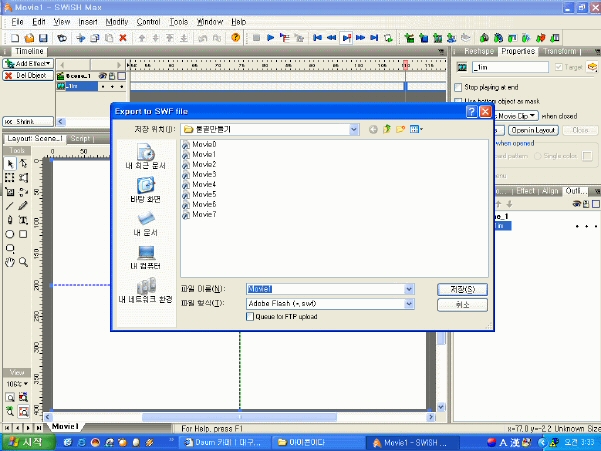Click the Up One Level folder icon

coord(387,129)
